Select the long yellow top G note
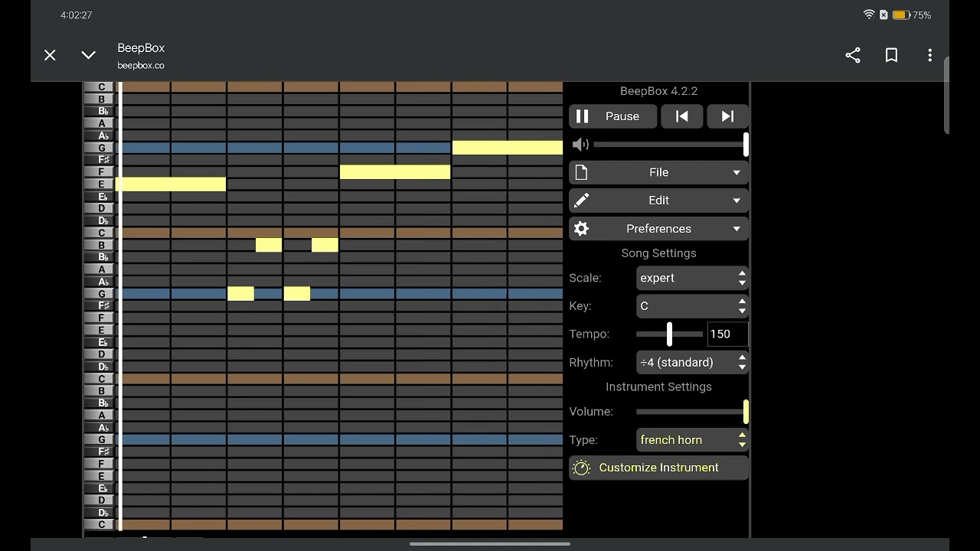This screenshot has width=980, height=551. coord(508,147)
